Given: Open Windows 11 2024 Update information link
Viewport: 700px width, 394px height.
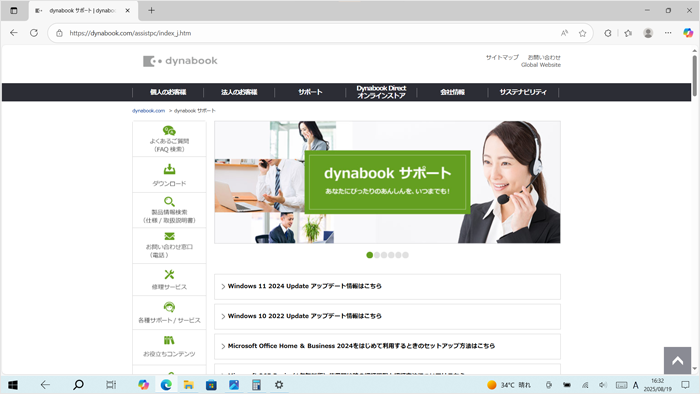Looking at the screenshot, I should [387, 286].
